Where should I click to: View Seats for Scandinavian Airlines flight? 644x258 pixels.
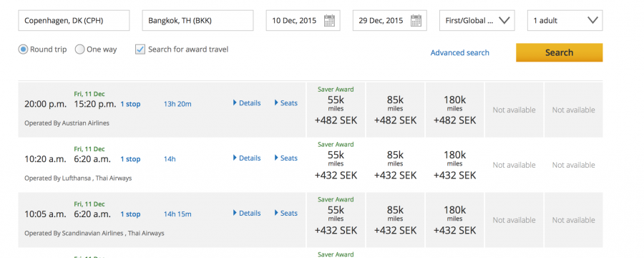[286, 213]
